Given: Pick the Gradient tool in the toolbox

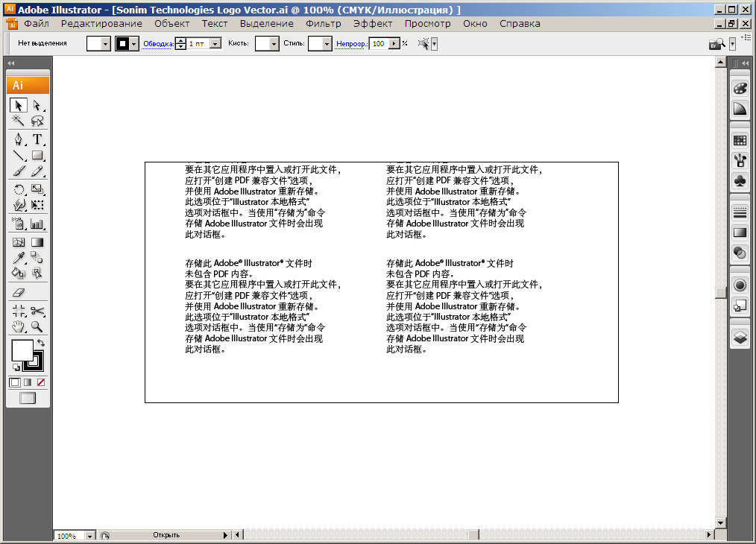Looking at the screenshot, I should (x=37, y=242).
